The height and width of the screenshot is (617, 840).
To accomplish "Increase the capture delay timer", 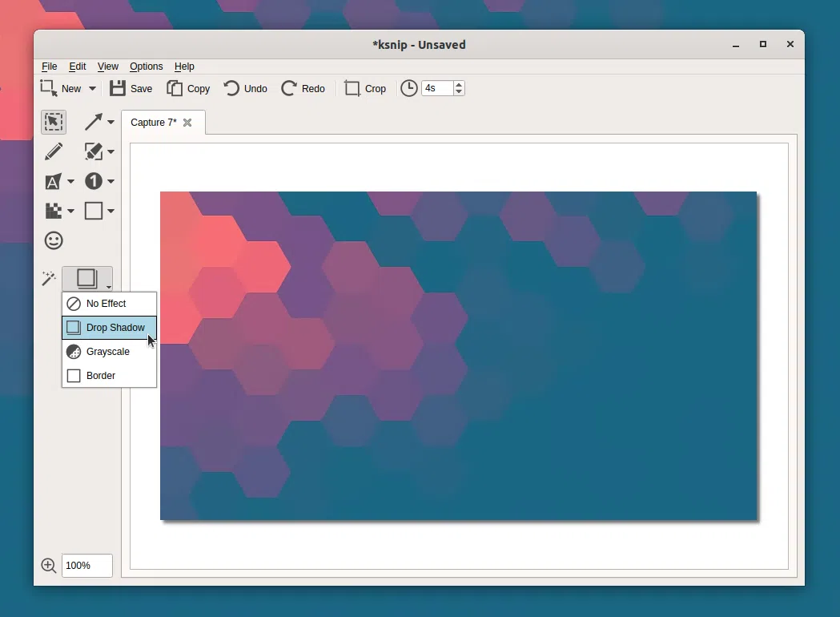I will (x=459, y=84).
